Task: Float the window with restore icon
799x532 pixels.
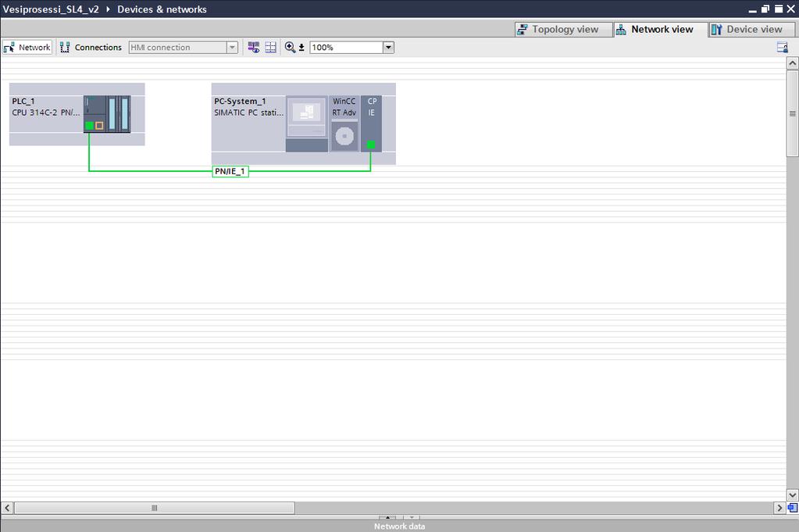Action: click(765, 9)
